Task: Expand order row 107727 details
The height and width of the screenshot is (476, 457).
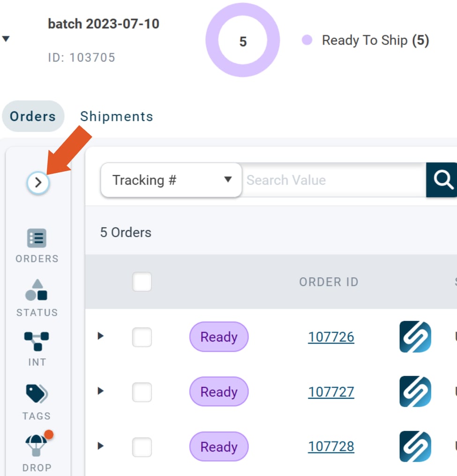Action: point(100,392)
